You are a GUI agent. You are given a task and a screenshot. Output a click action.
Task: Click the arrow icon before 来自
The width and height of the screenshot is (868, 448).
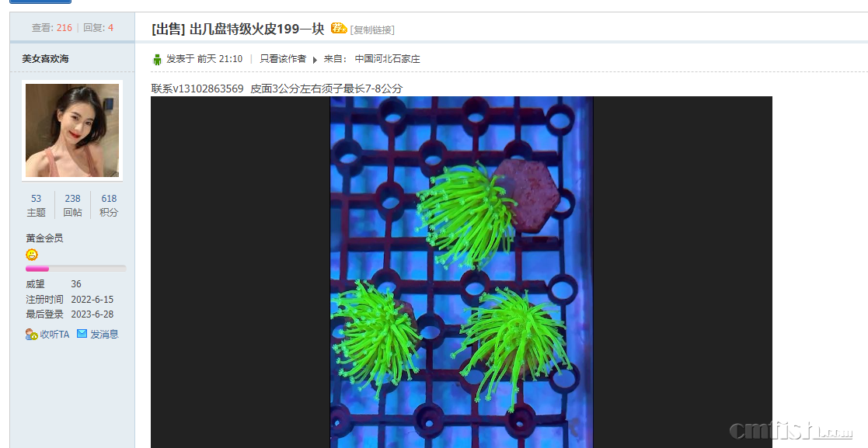pos(315,60)
